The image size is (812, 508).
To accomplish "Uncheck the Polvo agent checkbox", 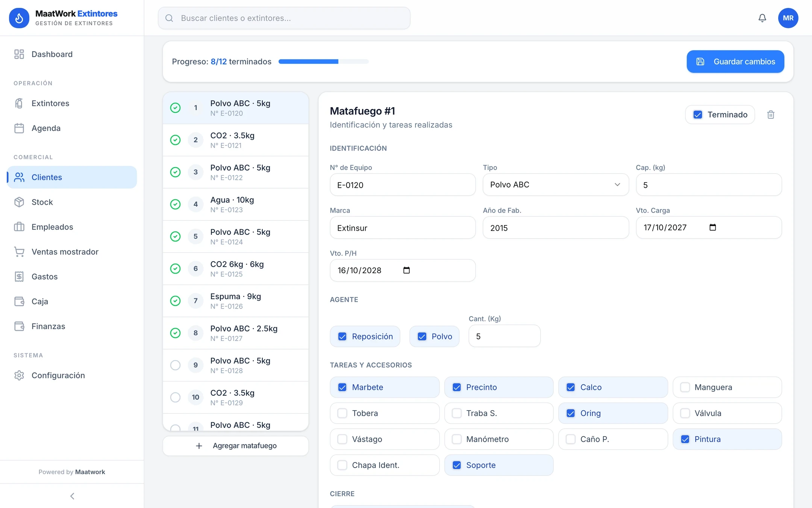I will coord(422,336).
